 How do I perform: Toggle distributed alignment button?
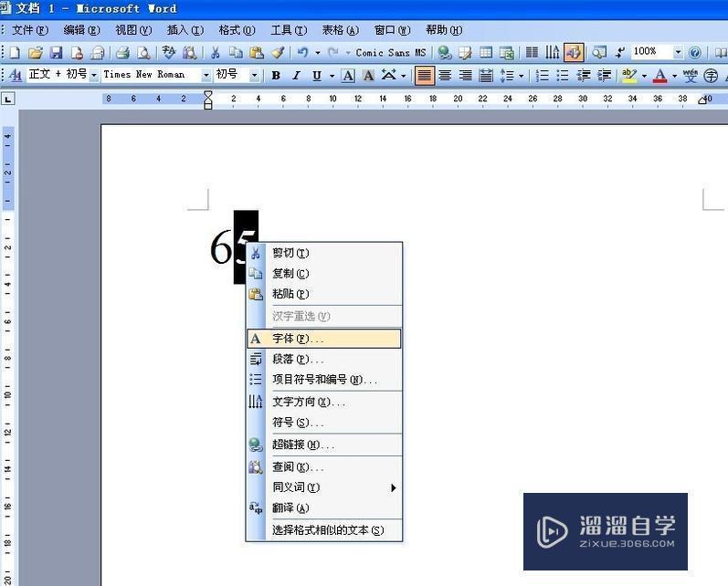486,75
